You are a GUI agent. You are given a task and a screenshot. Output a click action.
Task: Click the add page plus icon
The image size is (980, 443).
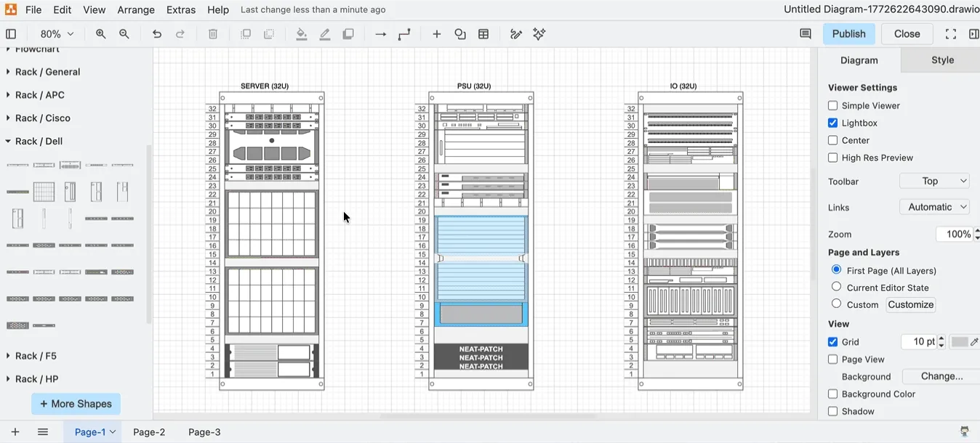coord(15,432)
